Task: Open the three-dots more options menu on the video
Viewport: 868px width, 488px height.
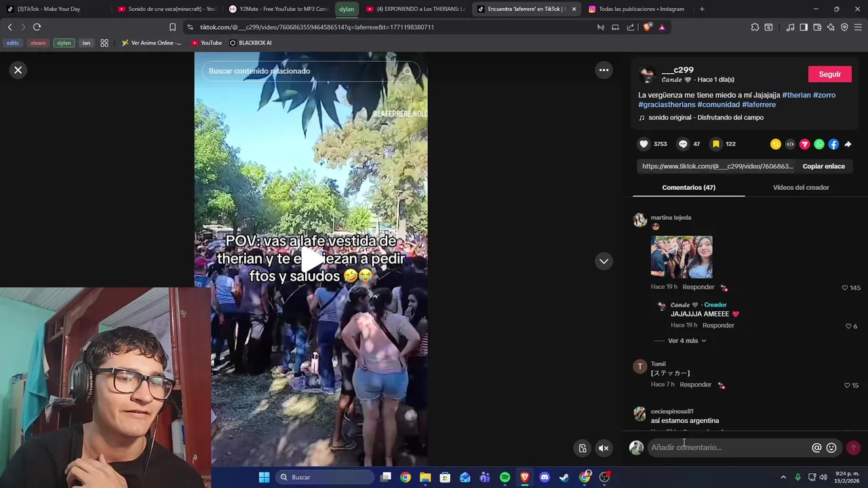Action: (x=604, y=70)
